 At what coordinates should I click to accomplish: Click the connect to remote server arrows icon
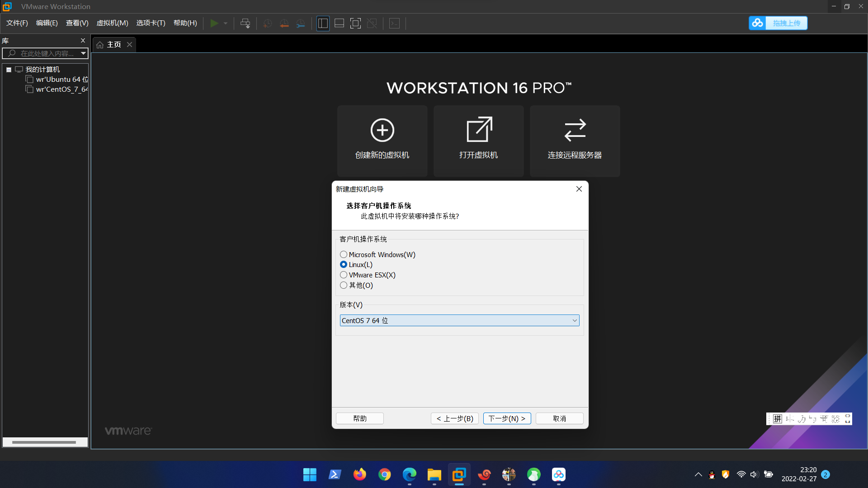[575, 130]
